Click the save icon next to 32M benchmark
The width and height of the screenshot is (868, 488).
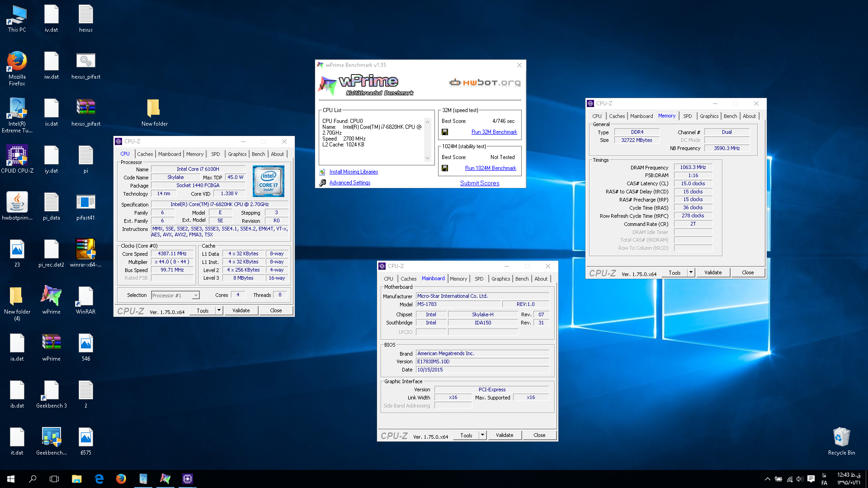coord(445,132)
